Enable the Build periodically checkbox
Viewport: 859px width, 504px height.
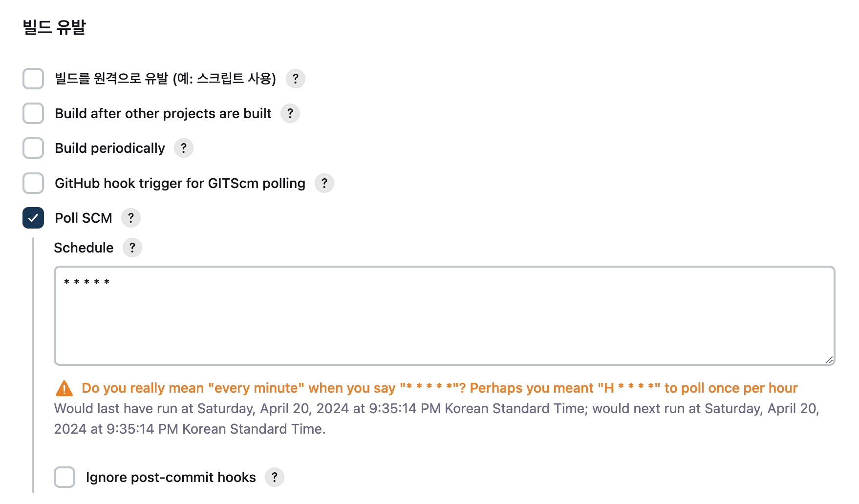[33, 148]
